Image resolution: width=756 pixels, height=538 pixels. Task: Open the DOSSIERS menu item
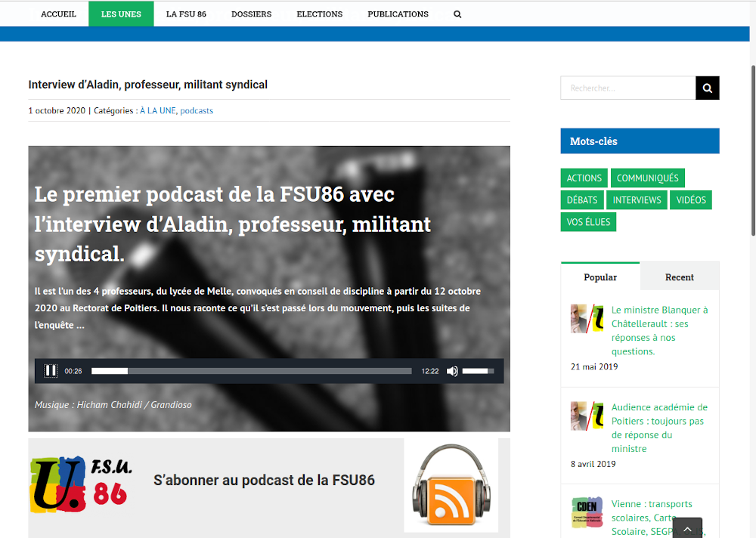tap(251, 14)
